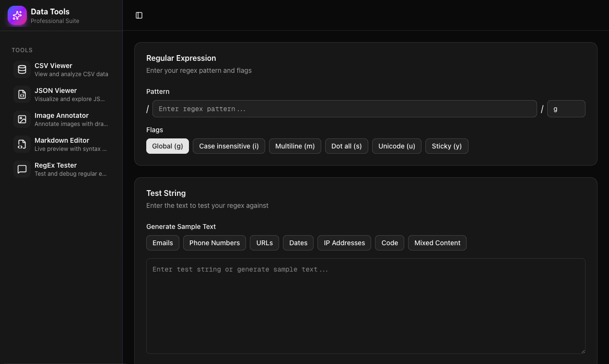The image size is (609, 364).
Task: Click the regex pattern input field
Action: click(x=344, y=109)
